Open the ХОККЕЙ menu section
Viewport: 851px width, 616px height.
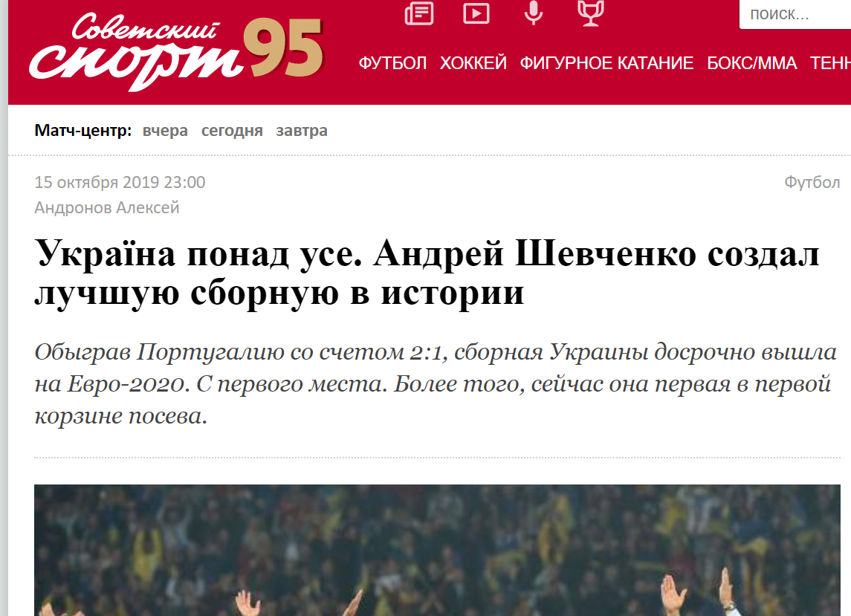[473, 63]
